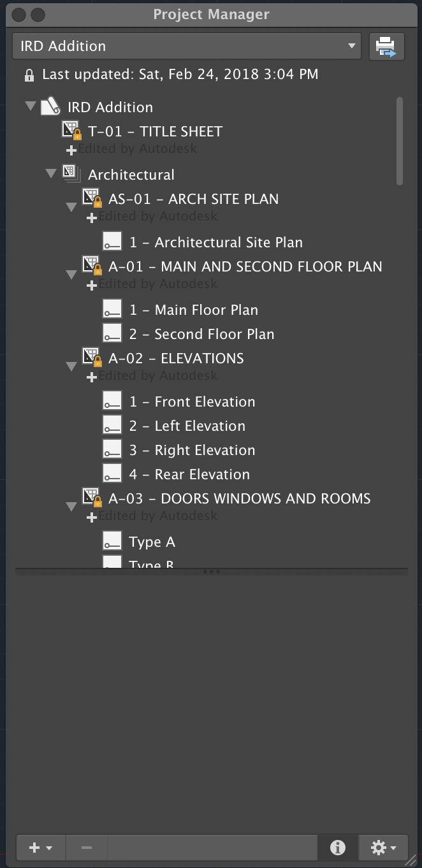Screen dimensions: 422x868
Task: Click the sheet icon for T-01 TITLE SHEET
Action: 71,130
